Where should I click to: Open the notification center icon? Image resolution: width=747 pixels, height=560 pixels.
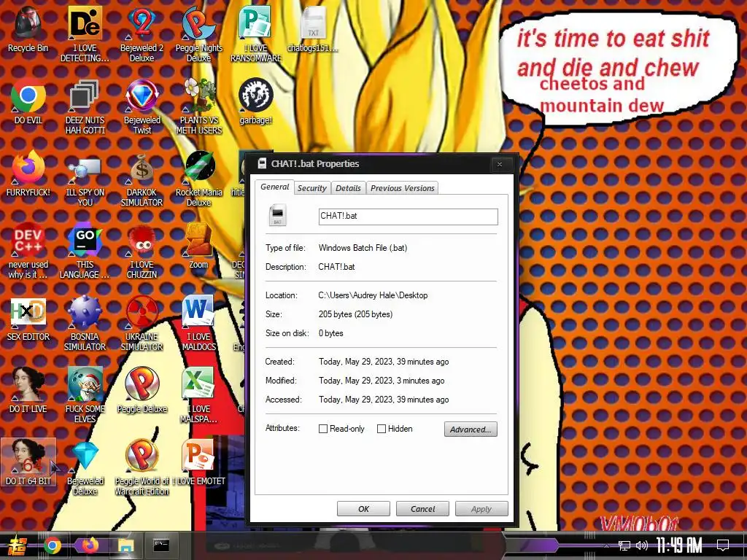723,545
